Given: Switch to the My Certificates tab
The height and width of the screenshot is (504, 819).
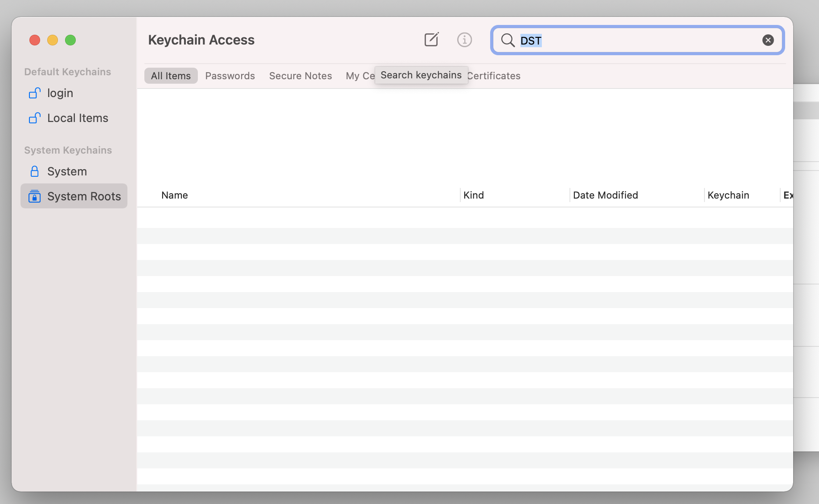Looking at the screenshot, I should click(360, 76).
